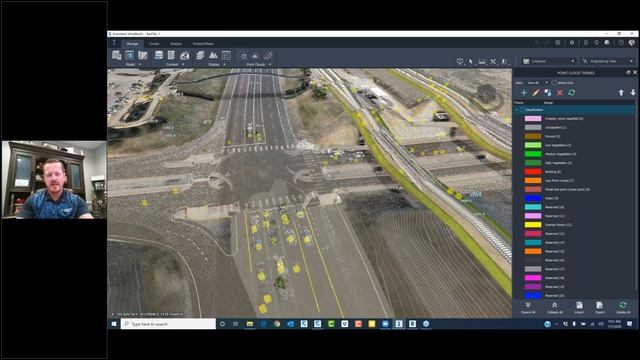Move the theme up

[621, 93]
